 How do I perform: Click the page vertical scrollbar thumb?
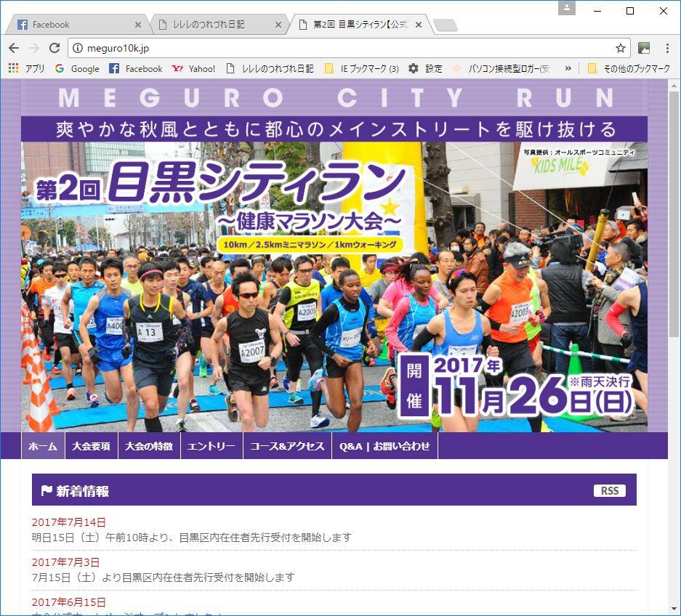coord(674,214)
